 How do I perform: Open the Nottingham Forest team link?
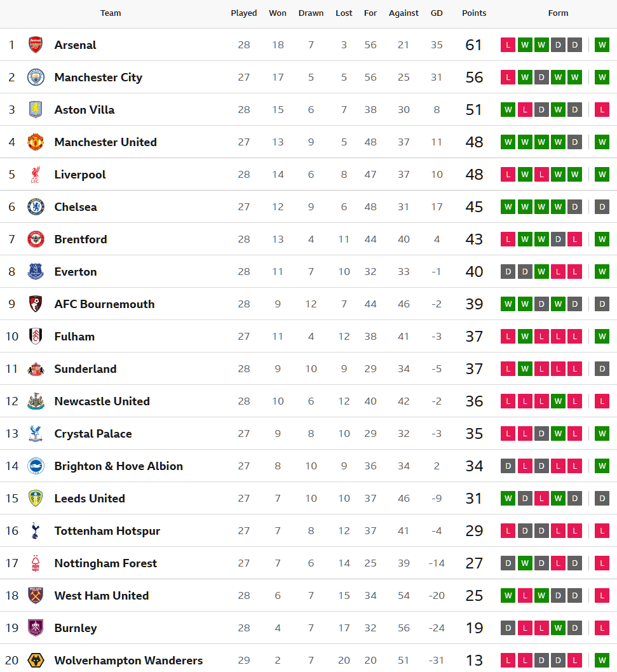pos(105,563)
